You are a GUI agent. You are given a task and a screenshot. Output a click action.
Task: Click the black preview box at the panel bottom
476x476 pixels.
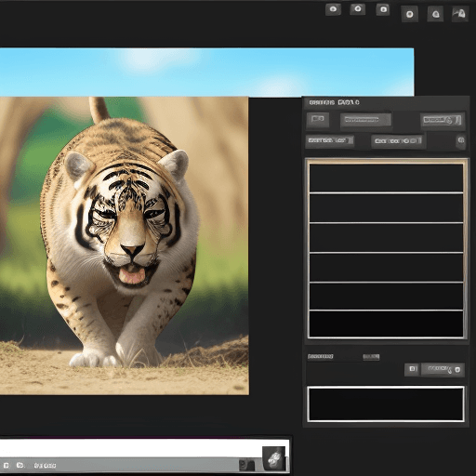[386, 404]
